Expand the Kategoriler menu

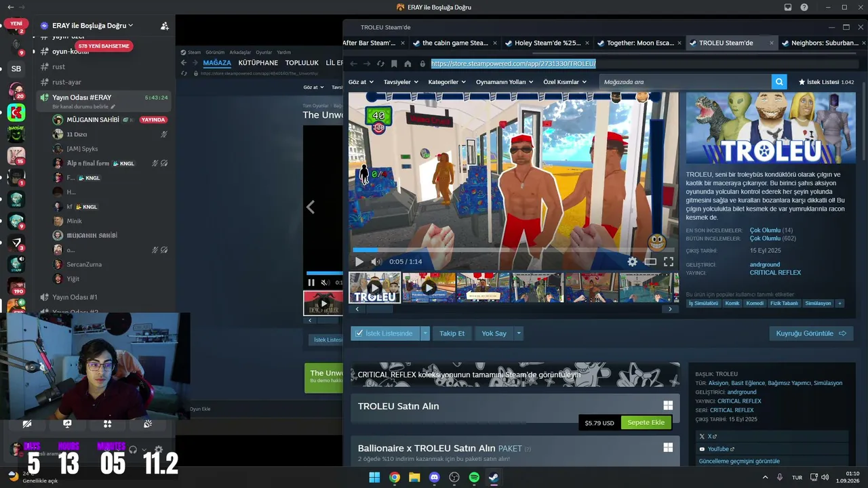point(447,82)
